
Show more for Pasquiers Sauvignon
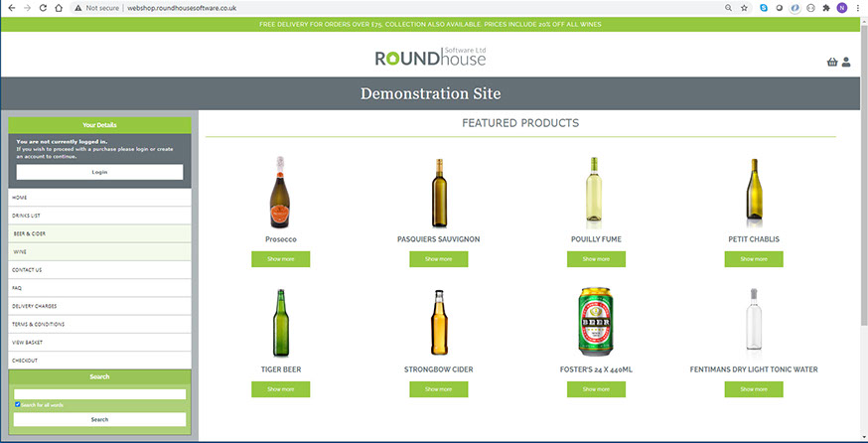pos(438,259)
